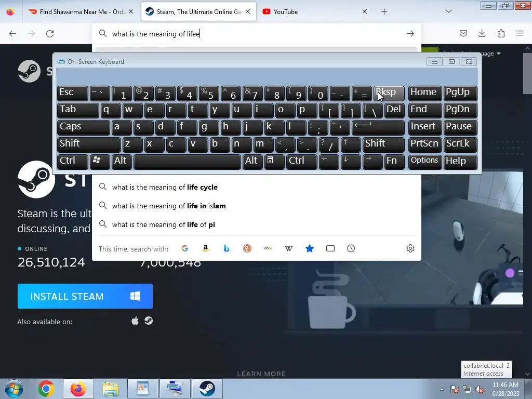Click the context menu key on keyboard
Image resolution: width=532 pixels, height=399 pixels.
click(274, 162)
